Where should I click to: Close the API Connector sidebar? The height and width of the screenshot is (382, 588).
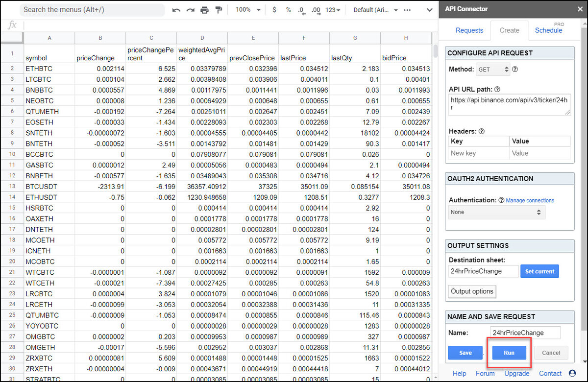(580, 9)
